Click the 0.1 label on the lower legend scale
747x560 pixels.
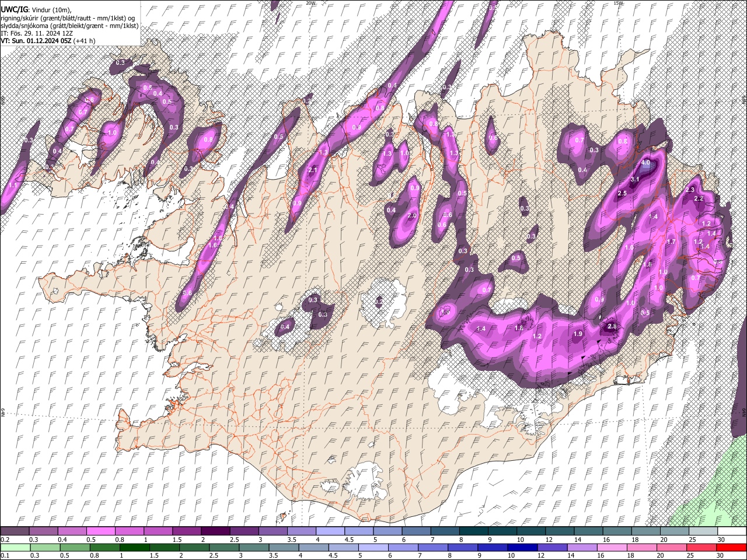(x=5, y=556)
